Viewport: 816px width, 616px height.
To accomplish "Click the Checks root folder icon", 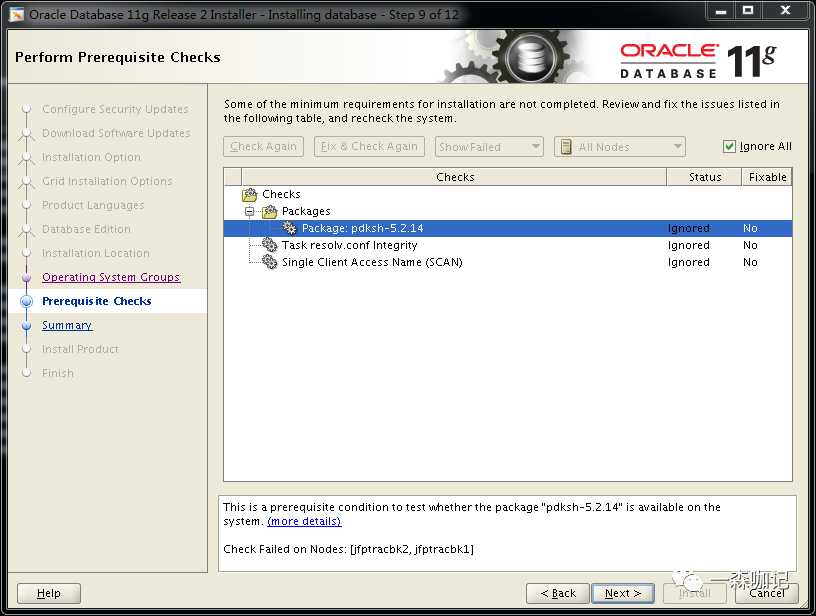I will (x=250, y=195).
